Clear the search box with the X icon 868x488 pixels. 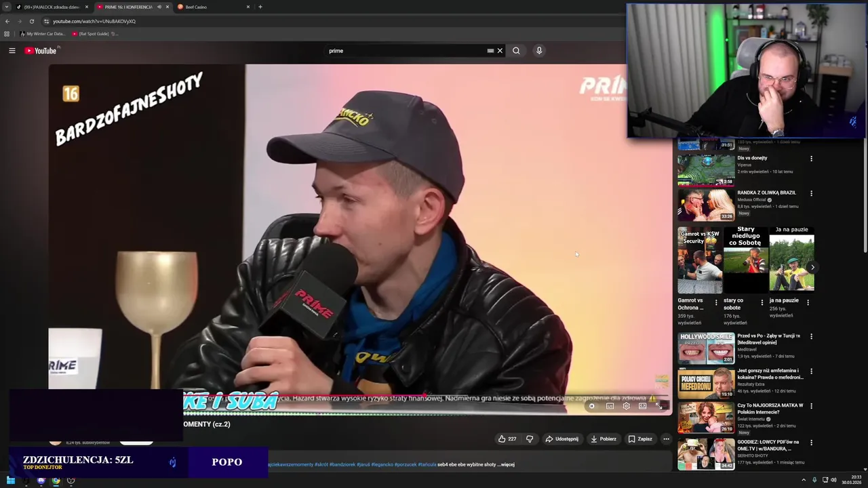pyautogui.click(x=500, y=51)
